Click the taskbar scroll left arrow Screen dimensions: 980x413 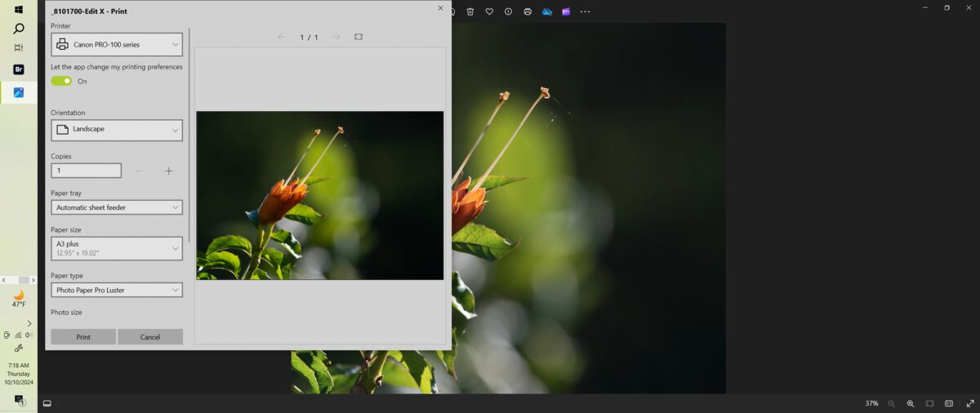[4, 280]
